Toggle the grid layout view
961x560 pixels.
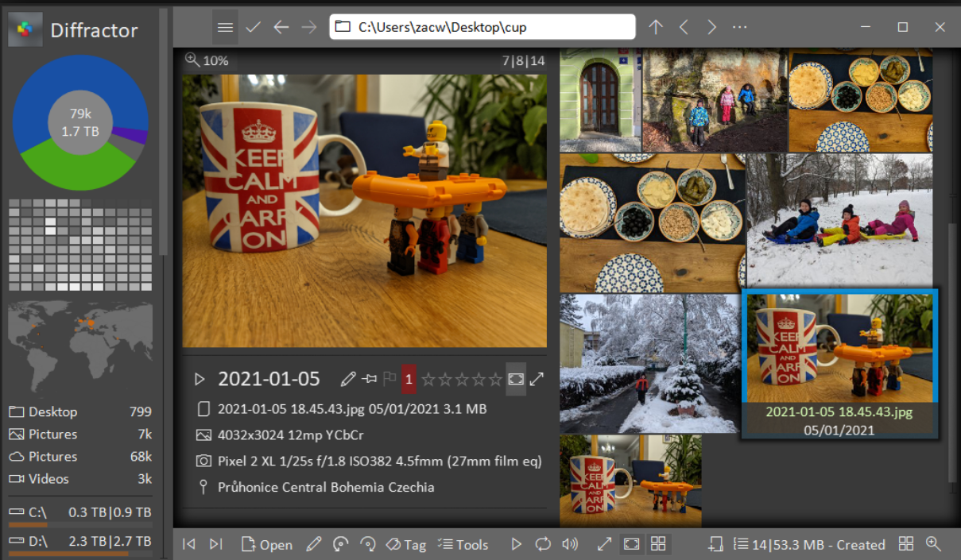click(657, 544)
